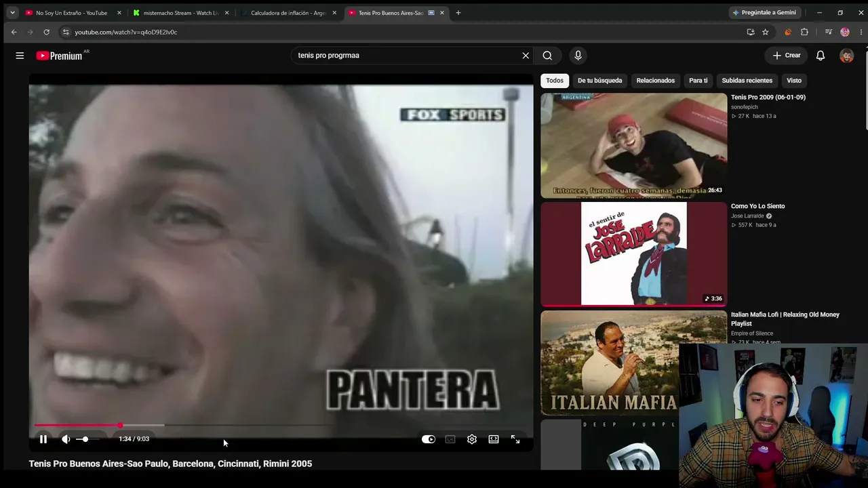Click the orange extension icon in the toolbar
868x488 pixels.
[788, 32]
